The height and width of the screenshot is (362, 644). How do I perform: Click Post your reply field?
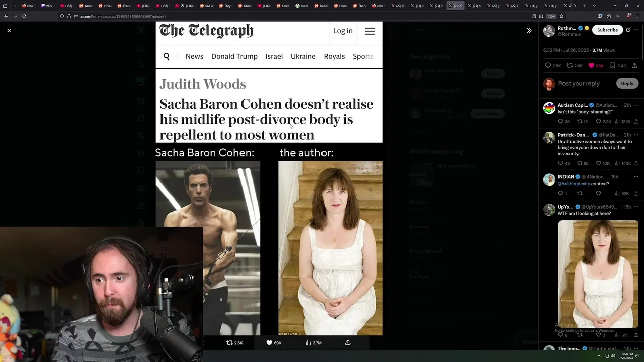(x=579, y=83)
